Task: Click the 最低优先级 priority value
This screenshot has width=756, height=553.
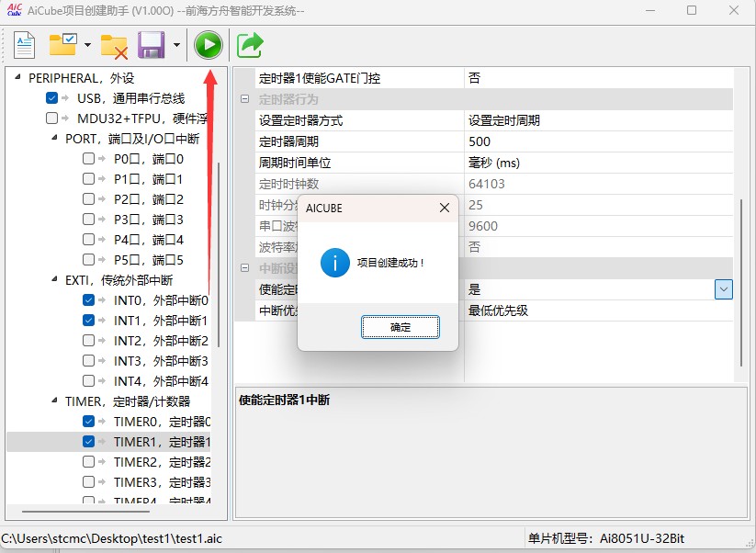Action: click(498, 310)
